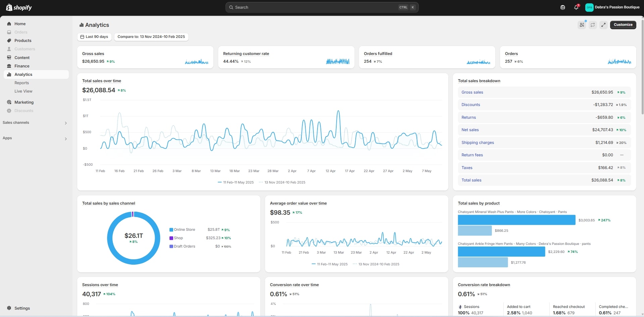The height and width of the screenshot is (317, 644).
Task: Open the Compare to date range selector
Action: click(151, 37)
